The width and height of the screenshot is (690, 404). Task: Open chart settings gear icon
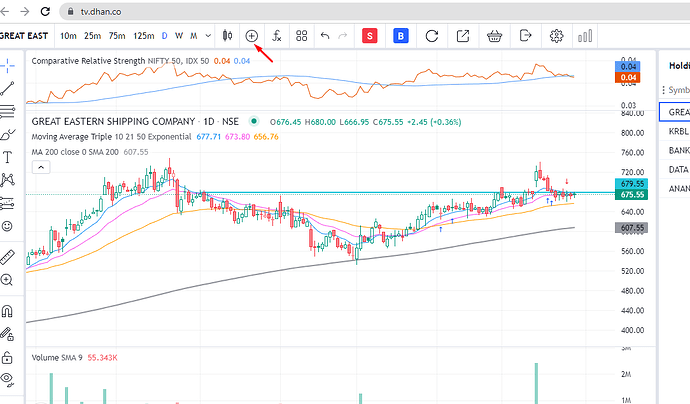[557, 36]
